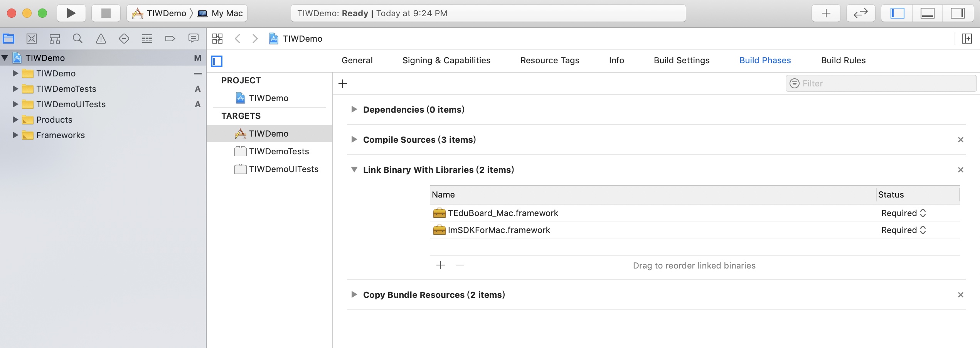Delete the Copy Bundle Resources phase
The width and height of the screenshot is (980, 348).
(961, 295)
